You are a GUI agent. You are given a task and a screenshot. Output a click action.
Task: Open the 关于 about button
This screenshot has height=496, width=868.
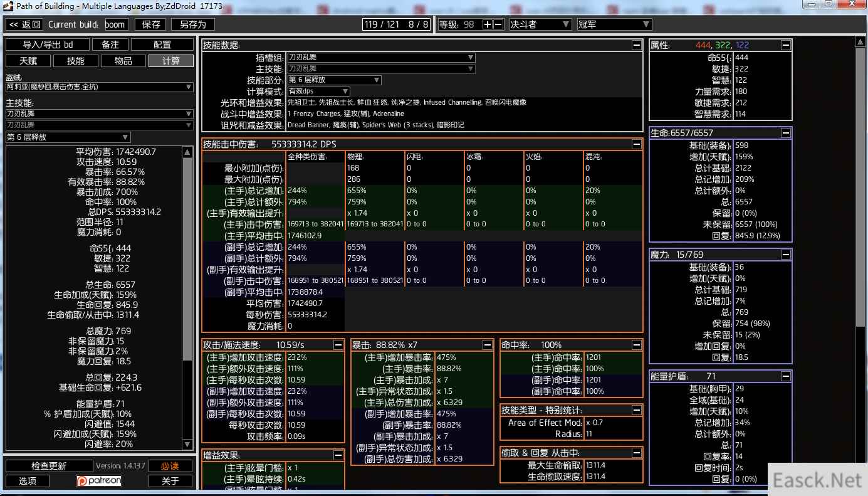pyautogui.click(x=170, y=481)
